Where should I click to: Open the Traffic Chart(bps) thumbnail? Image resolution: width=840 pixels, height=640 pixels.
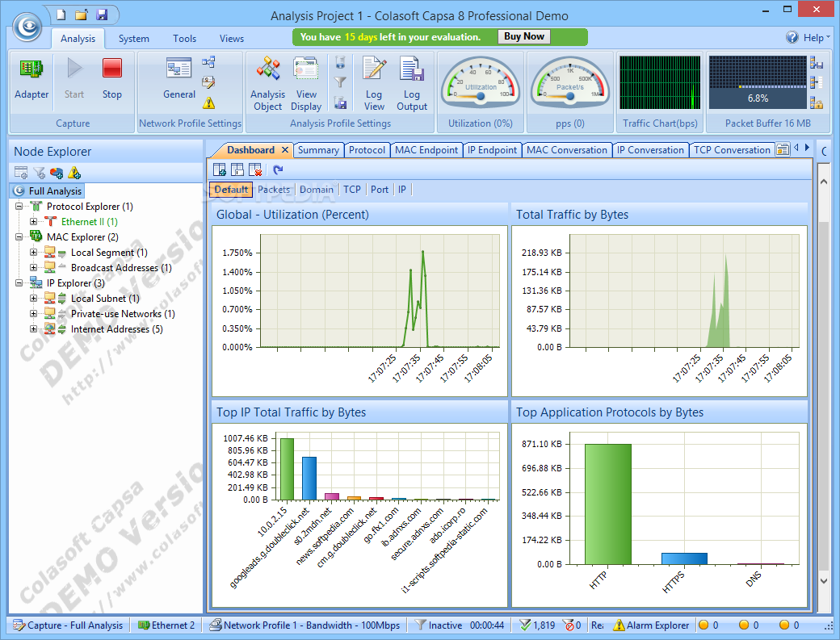pos(660,82)
